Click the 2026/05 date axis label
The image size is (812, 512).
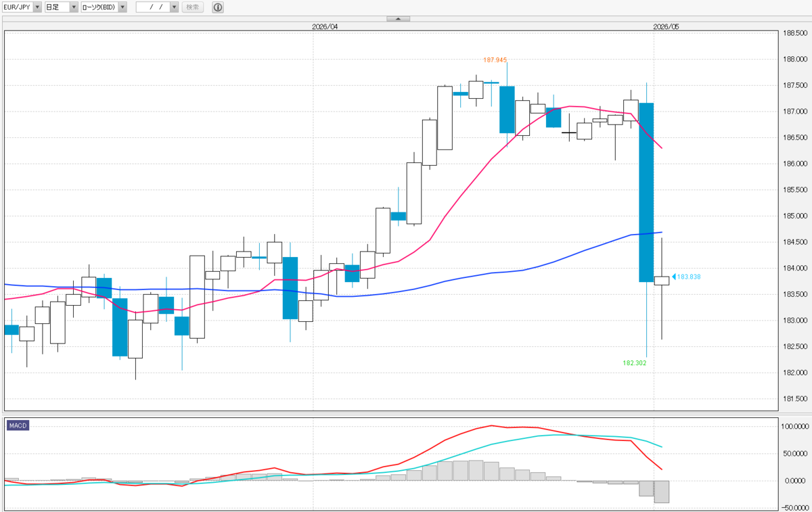[x=666, y=26]
